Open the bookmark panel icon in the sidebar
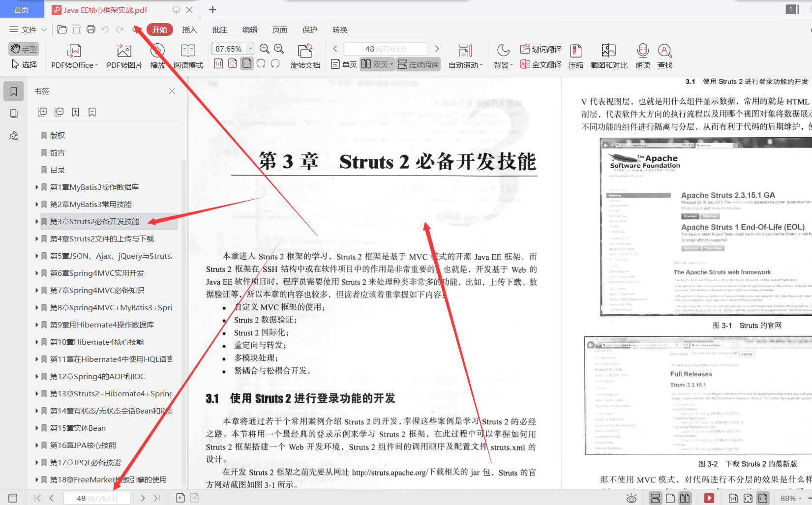 tap(14, 91)
